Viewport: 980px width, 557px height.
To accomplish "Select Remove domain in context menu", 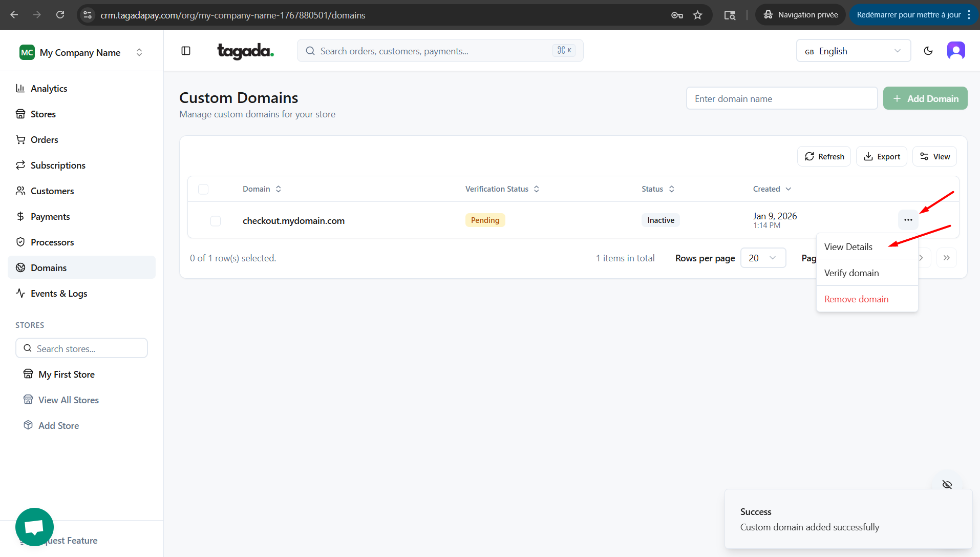I will tap(856, 299).
